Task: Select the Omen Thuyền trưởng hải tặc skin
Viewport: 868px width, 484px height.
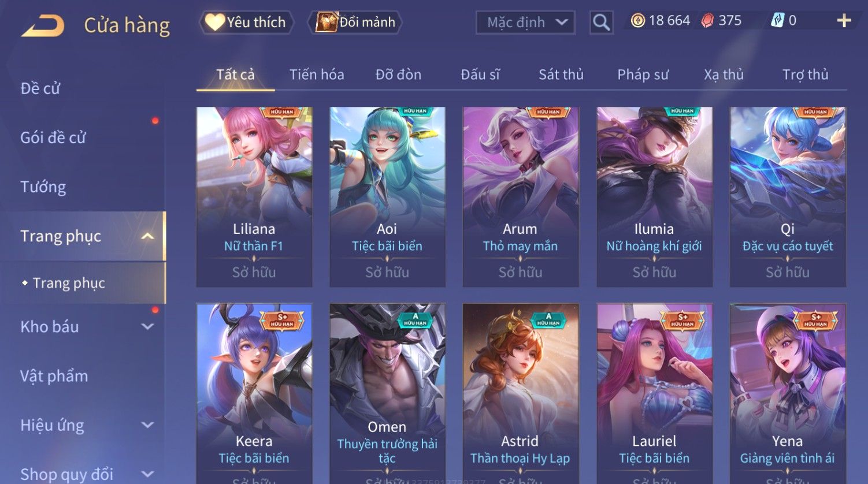Action: pyautogui.click(x=387, y=393)
